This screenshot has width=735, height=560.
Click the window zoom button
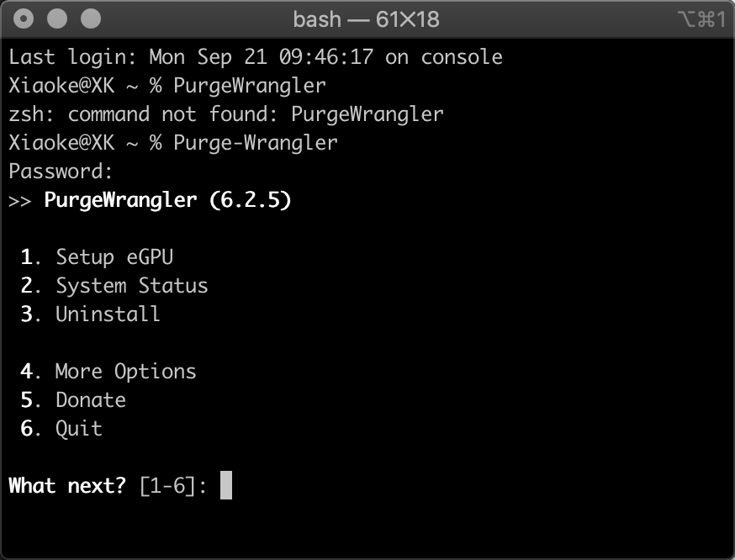[90, 18]
